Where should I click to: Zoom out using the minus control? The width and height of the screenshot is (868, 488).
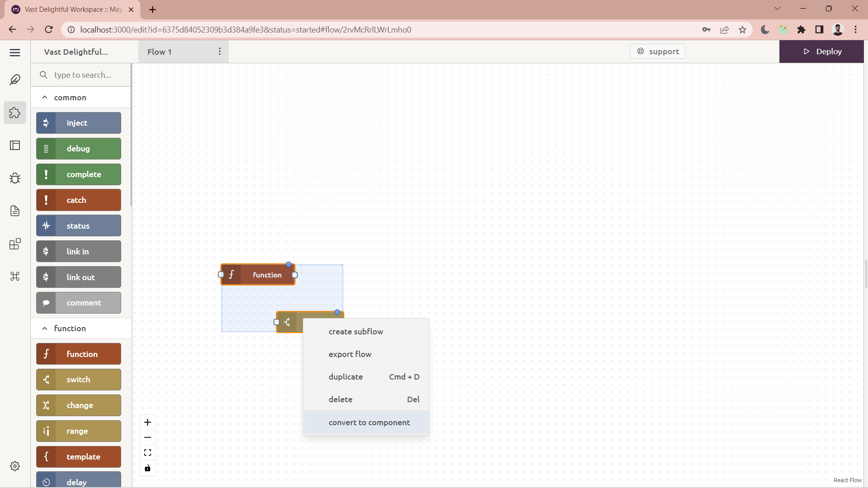[x=147, y=437]
